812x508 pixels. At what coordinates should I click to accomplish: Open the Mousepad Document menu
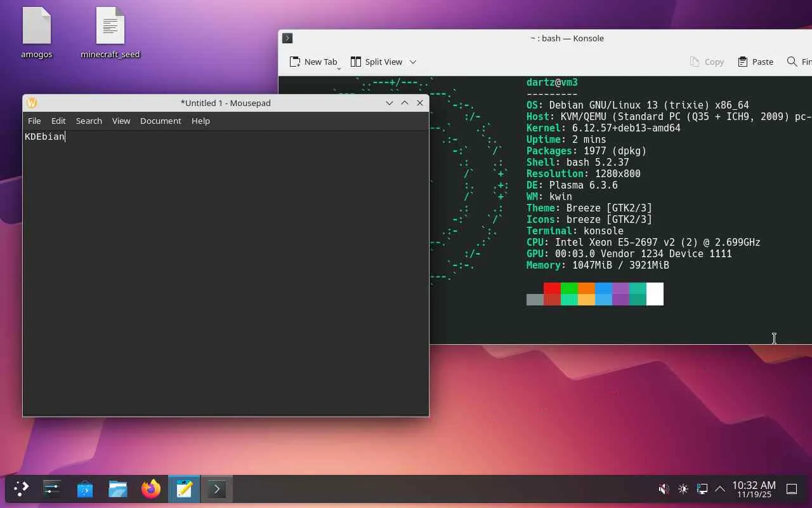(160, 121)
